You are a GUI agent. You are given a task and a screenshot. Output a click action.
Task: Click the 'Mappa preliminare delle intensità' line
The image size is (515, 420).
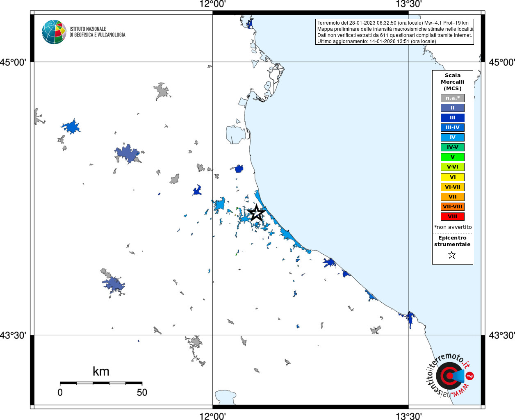coord(395,29)
